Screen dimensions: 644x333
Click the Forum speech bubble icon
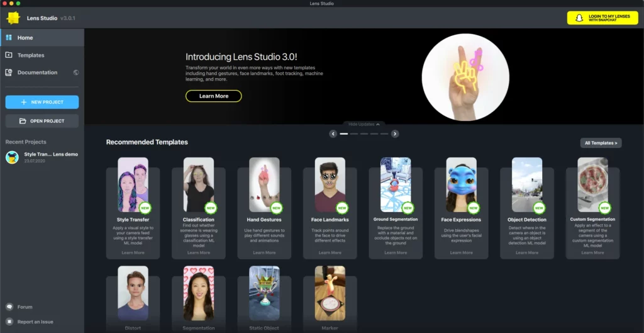[9, 307]
